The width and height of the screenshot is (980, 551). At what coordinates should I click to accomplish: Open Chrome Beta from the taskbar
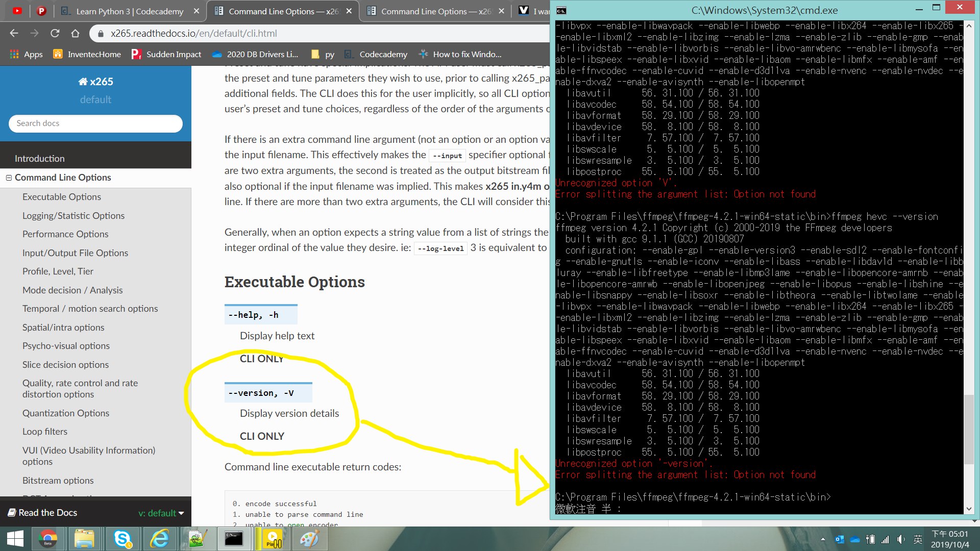(48, 539)
